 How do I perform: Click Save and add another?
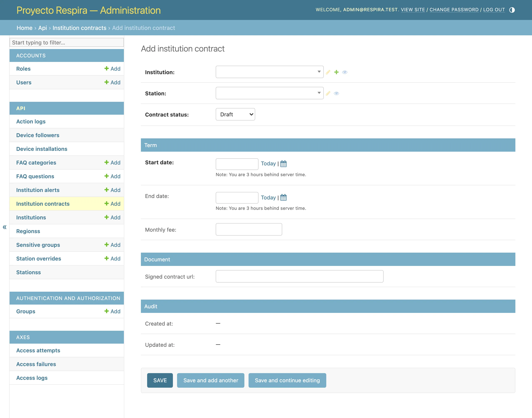[211, 380]
